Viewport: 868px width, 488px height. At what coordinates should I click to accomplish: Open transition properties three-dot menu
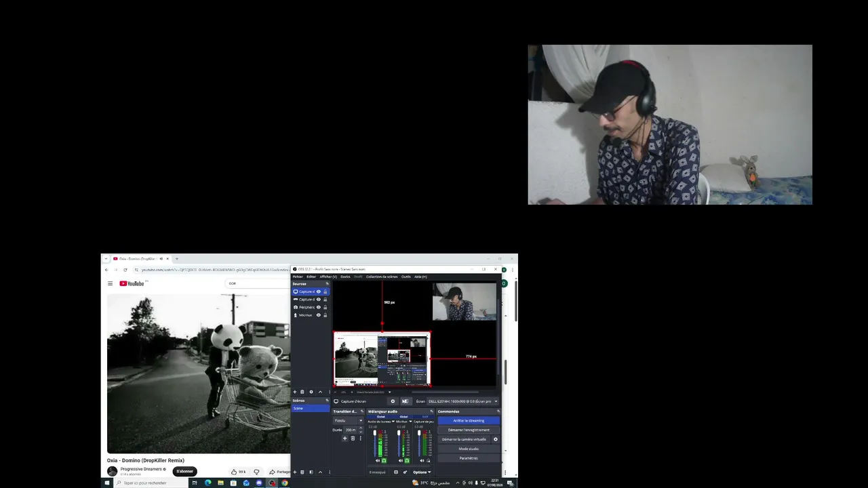coord(360,439)
